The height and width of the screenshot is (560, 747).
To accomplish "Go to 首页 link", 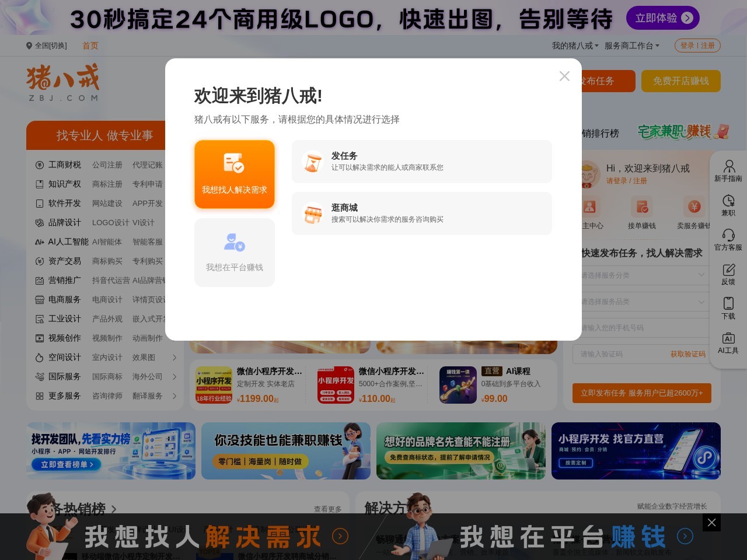I will point(90,45).
